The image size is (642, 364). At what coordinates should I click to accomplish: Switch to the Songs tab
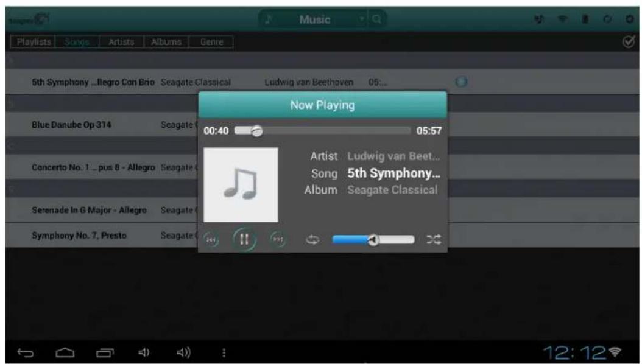[77, 42]
